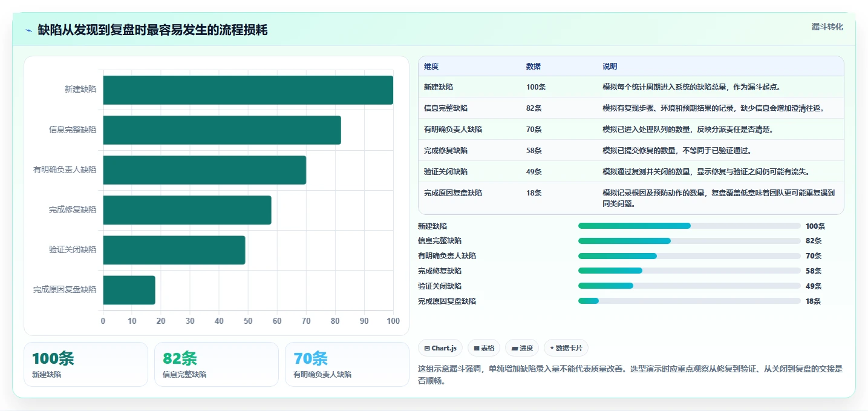Click the 有明确负责人缺陷 bar in the chart

pyautogui.click(x=204, y=169)
